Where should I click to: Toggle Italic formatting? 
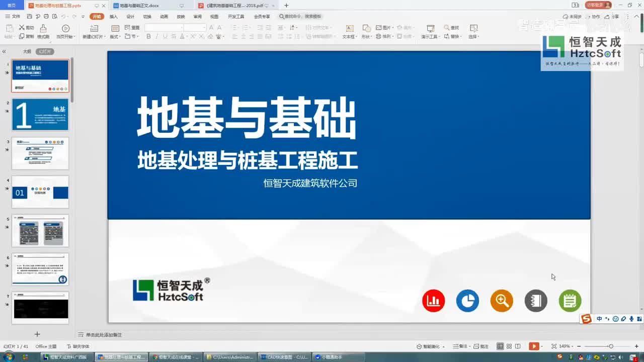click(157, 36)
